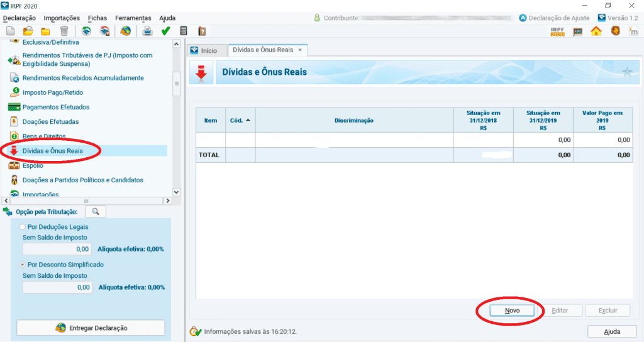Click the blackboard icon in top-right toolbar
The height and width of the screenshot is (342, 644).
pos(577,31)
